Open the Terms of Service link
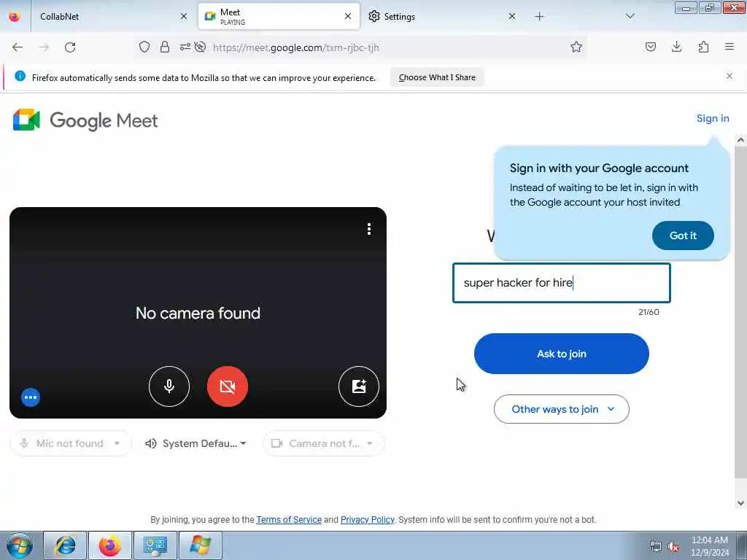The height and width of the screenshot is (560, 747). tap(289, 519)
